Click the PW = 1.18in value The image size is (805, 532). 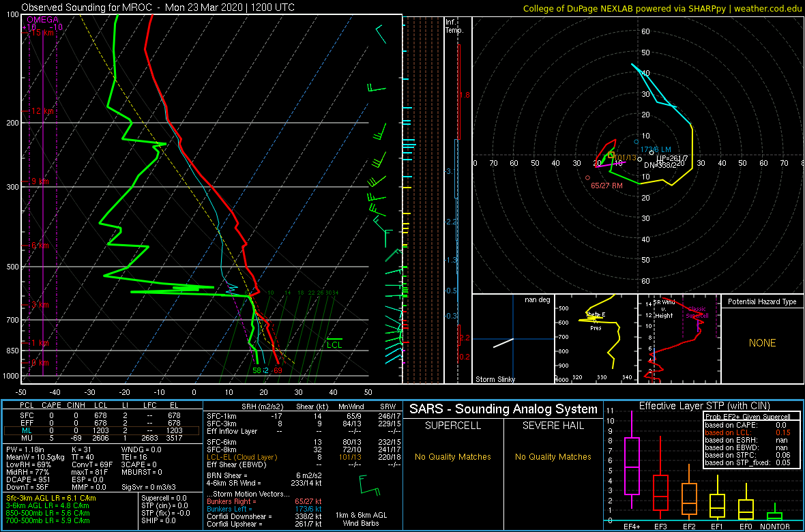[25, 450]
